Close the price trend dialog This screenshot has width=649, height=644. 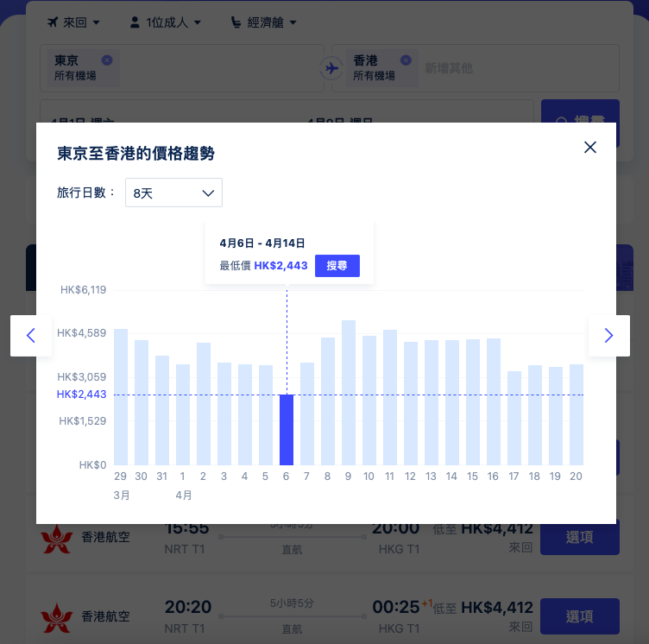point(590,147)
